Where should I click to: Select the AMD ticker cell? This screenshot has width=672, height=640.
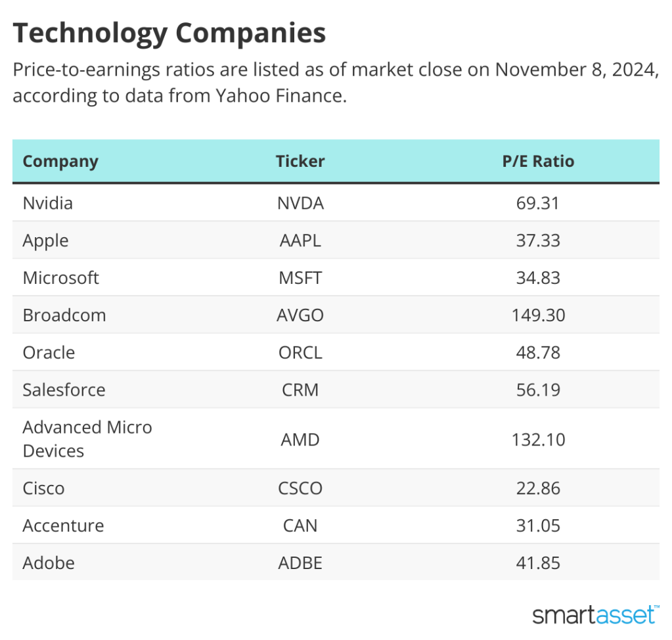[x=300, y=439]
